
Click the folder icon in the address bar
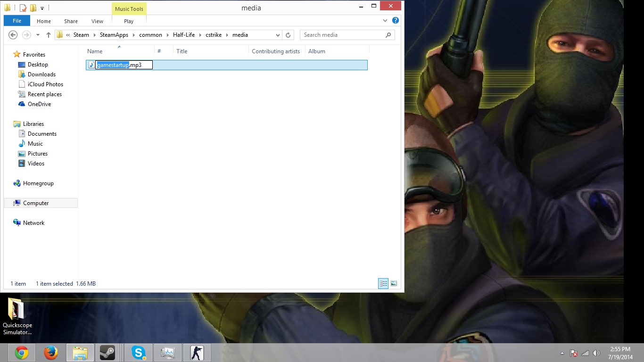(x=60, y=35)
